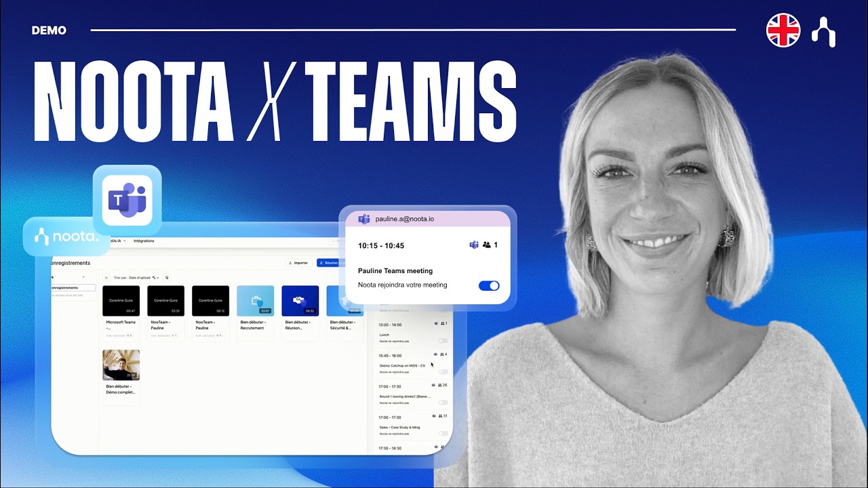Select 'enregistrements' in the left sidebar
868x488 pixels.
coord(74,287)
